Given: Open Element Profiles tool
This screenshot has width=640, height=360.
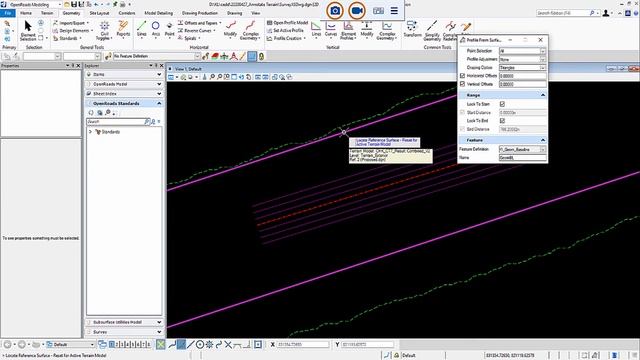Looking at the screenshot, I should click(348, 31).
